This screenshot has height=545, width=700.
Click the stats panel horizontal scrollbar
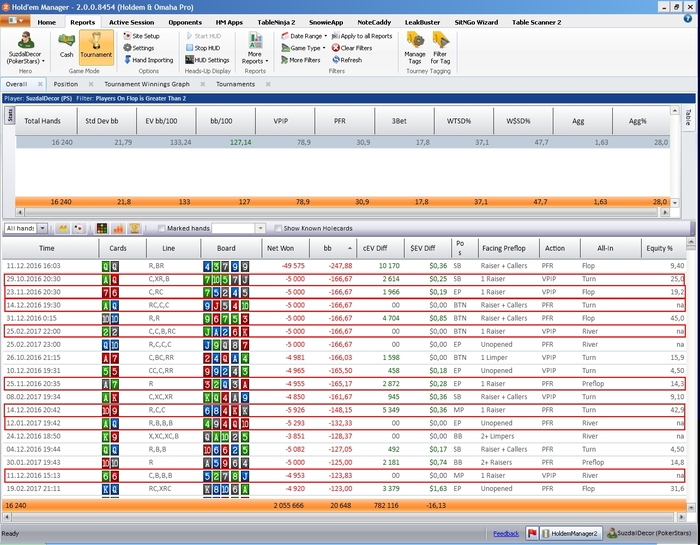coord(343,212)
